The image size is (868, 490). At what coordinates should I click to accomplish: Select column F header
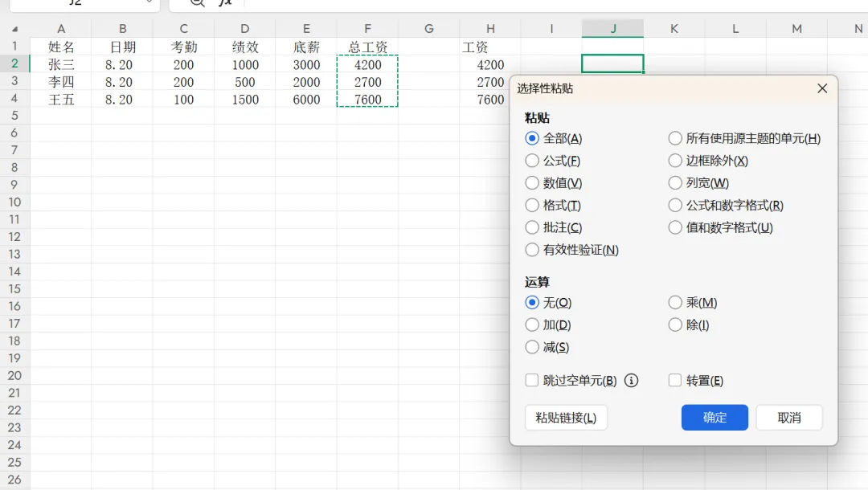click(x=367, y=29)
